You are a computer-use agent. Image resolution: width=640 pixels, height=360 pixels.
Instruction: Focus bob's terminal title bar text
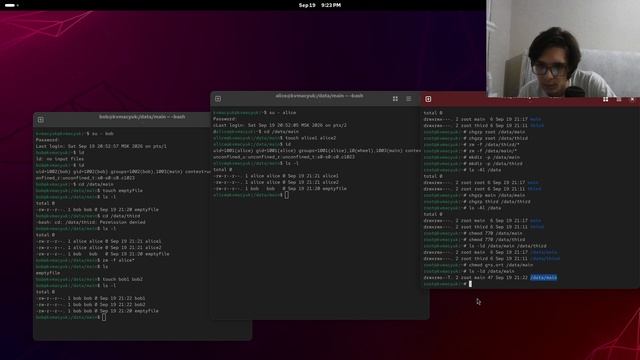point(142,117)
